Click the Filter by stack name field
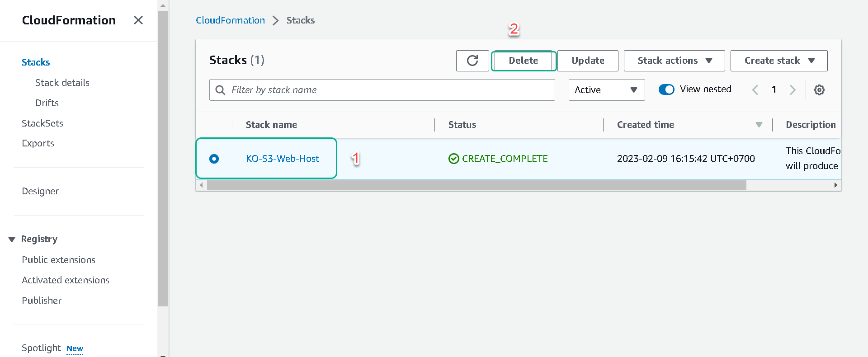Viewport: 868px width, 357px height. tap(382, 90)
